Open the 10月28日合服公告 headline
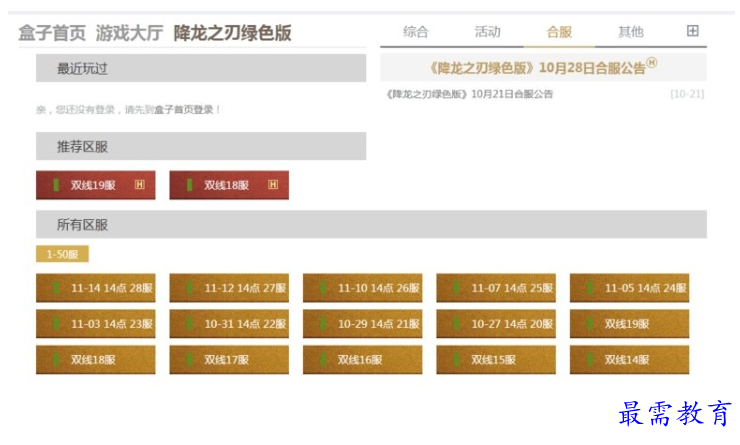The image size is (740, 445). pos(537,68)
